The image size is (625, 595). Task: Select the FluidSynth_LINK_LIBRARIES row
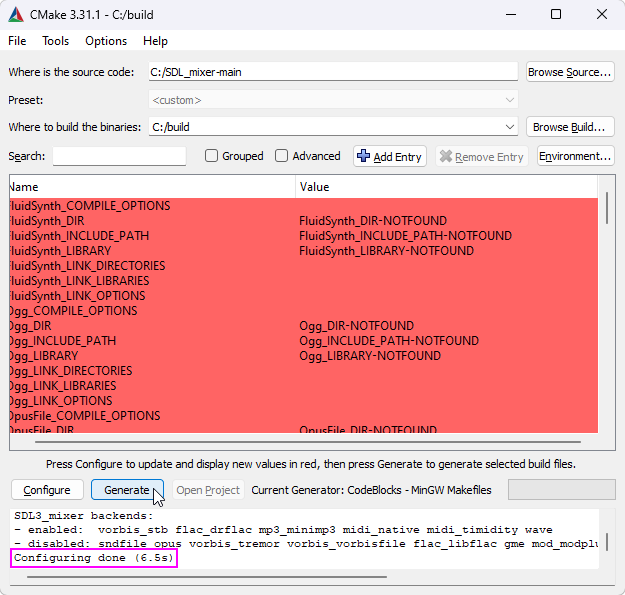click(x=304, y=281)
